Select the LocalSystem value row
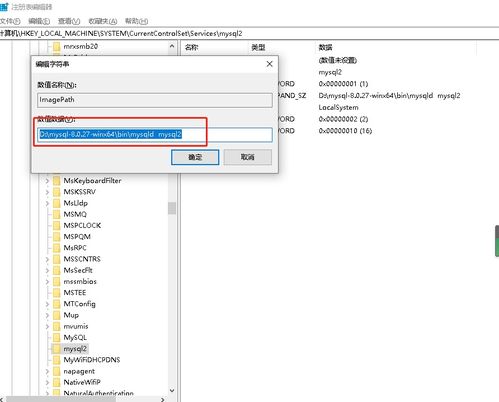Screen dimensions: 499x402 point(338,107)
